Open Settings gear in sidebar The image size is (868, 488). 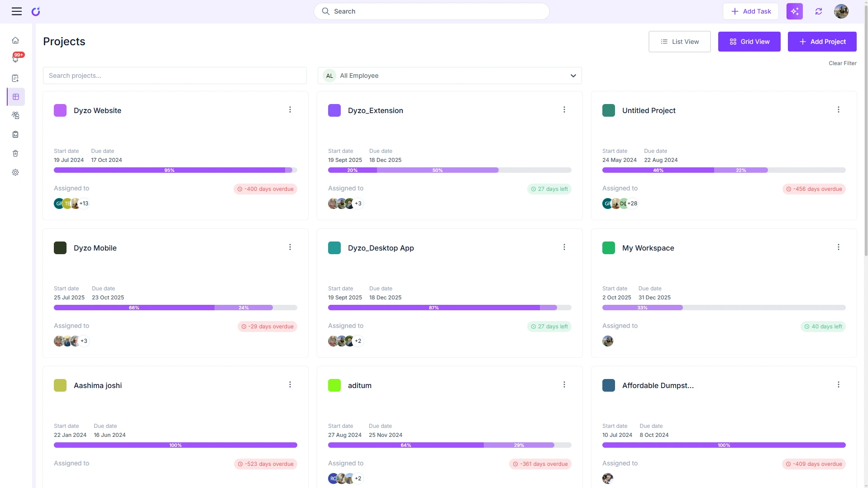[x=15, y=172]
